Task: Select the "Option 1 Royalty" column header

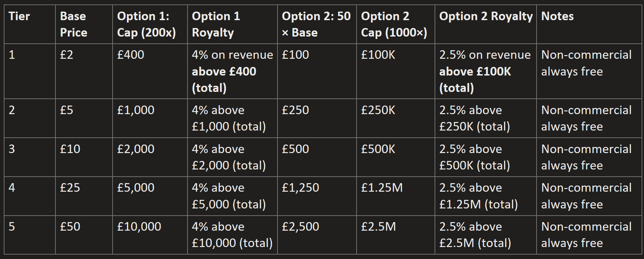Action: [216, 24]
